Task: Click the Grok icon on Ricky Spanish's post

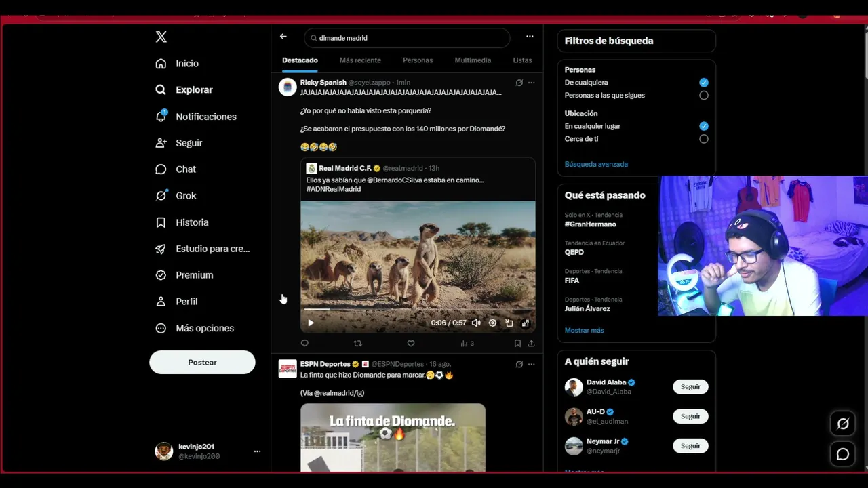Action: point(519,83)
